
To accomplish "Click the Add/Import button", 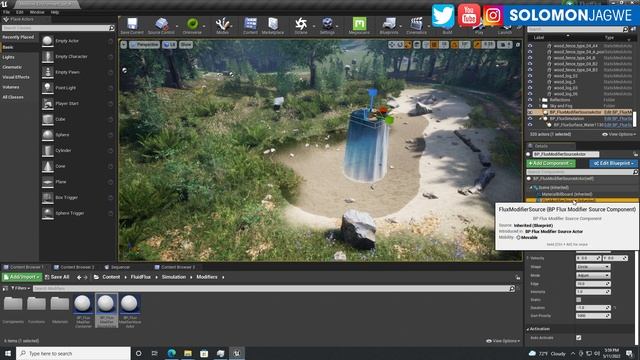I will coord(22,277).
